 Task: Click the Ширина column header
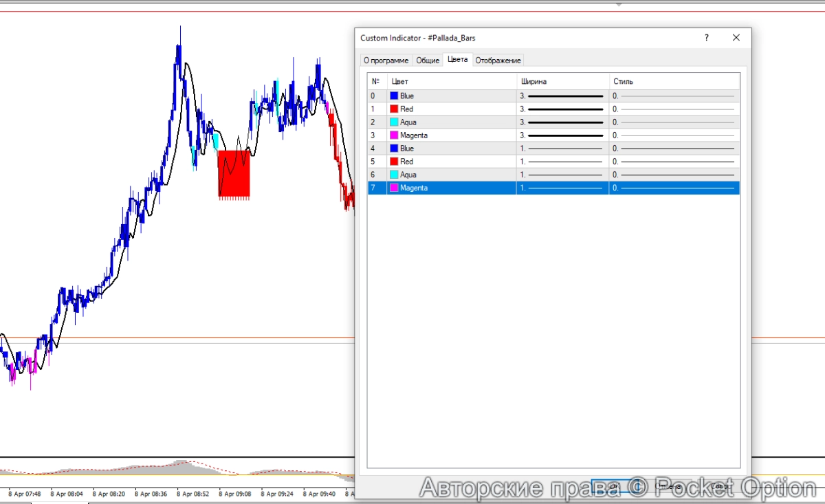click(562, 81)
